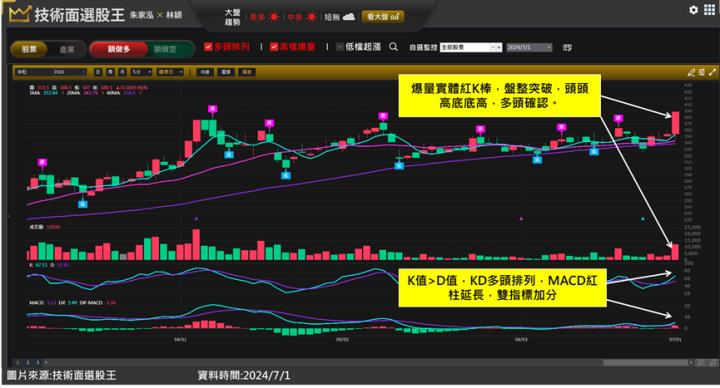The height and width of the screenshot is (388, 720).
Task: Click the latest red volume bar
Action: [675, 252]
